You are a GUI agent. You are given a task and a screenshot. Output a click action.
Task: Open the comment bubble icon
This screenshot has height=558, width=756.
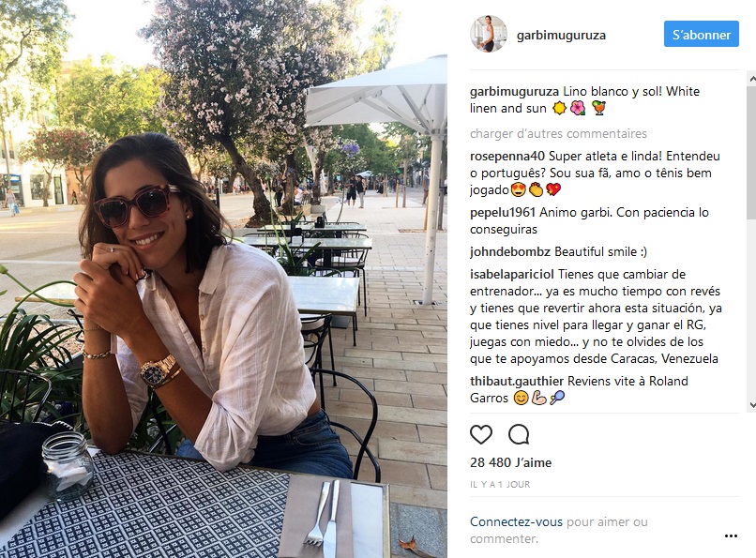click(x=519, y=434)
